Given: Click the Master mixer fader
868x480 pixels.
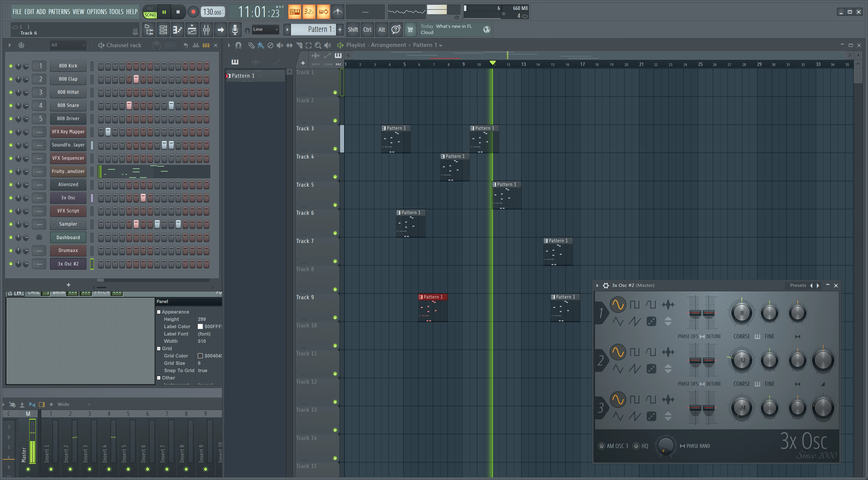Looking at the screenshot, I should 32,442.
